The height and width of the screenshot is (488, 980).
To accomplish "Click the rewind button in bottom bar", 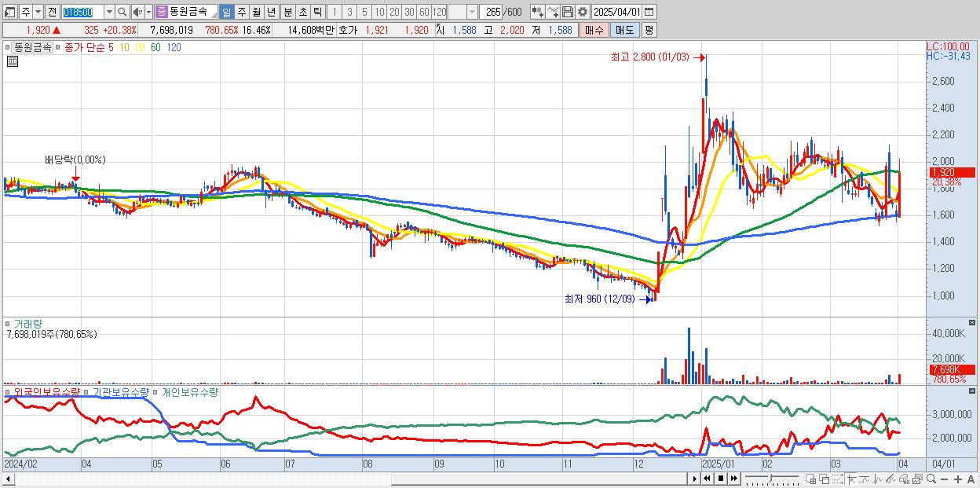I will pos(707,479).
